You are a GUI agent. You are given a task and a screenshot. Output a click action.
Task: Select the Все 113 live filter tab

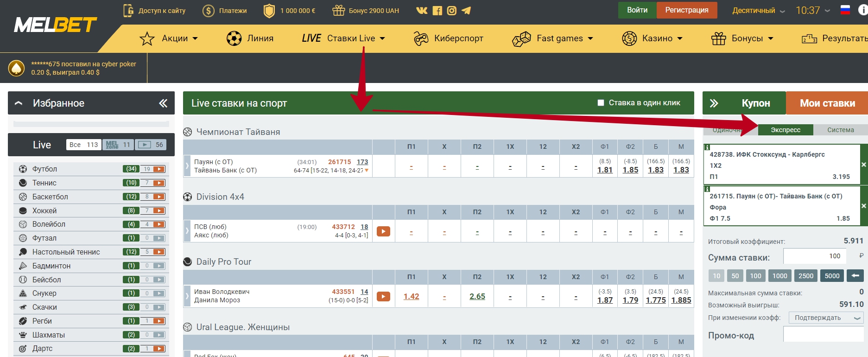click(83, 145)
